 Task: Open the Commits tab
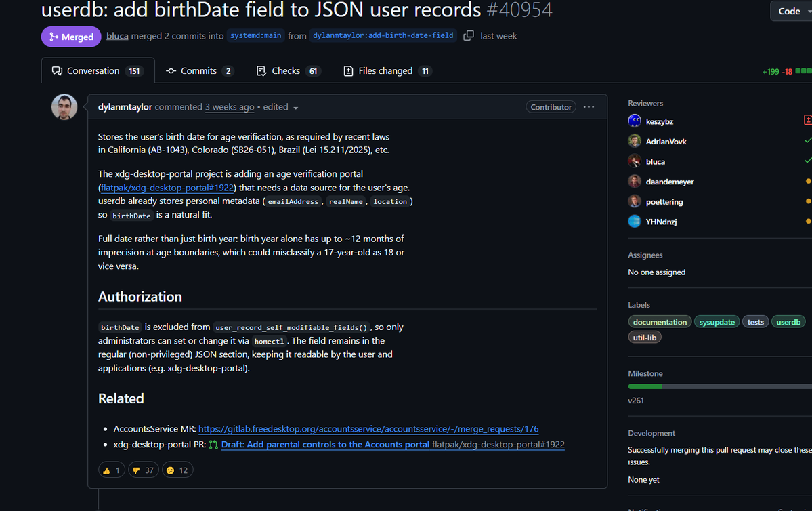[x=199, y=71]
